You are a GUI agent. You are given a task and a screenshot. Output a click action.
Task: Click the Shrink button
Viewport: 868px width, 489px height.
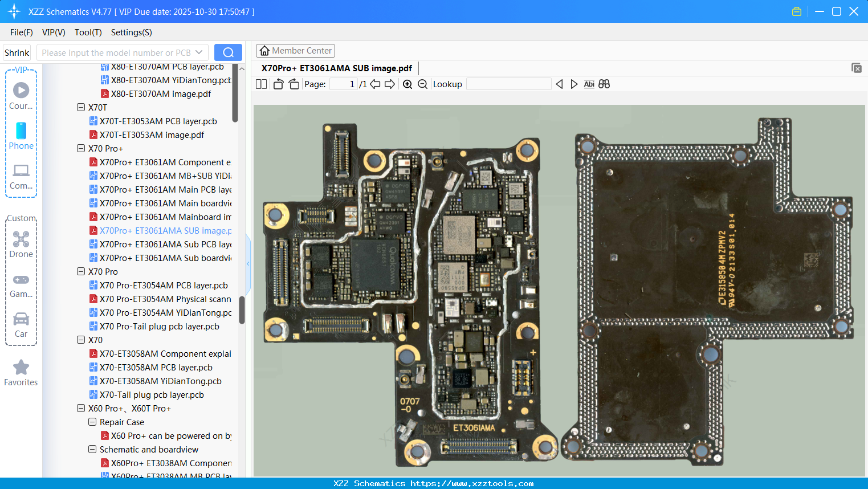(17, 52)
